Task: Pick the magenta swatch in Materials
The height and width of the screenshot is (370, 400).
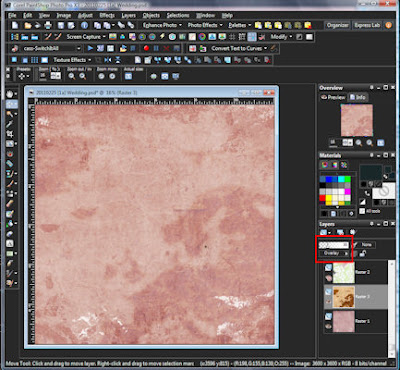Action: (x=348, y=192)
